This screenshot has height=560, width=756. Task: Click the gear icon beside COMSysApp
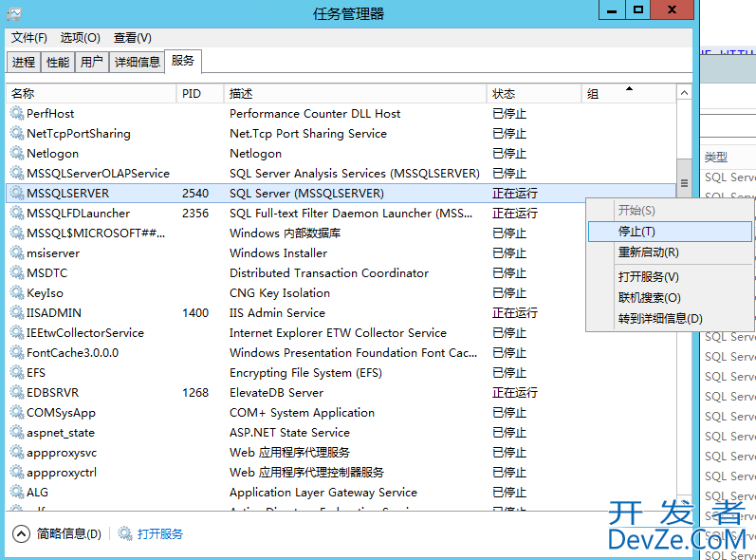(x=17, y=412)
